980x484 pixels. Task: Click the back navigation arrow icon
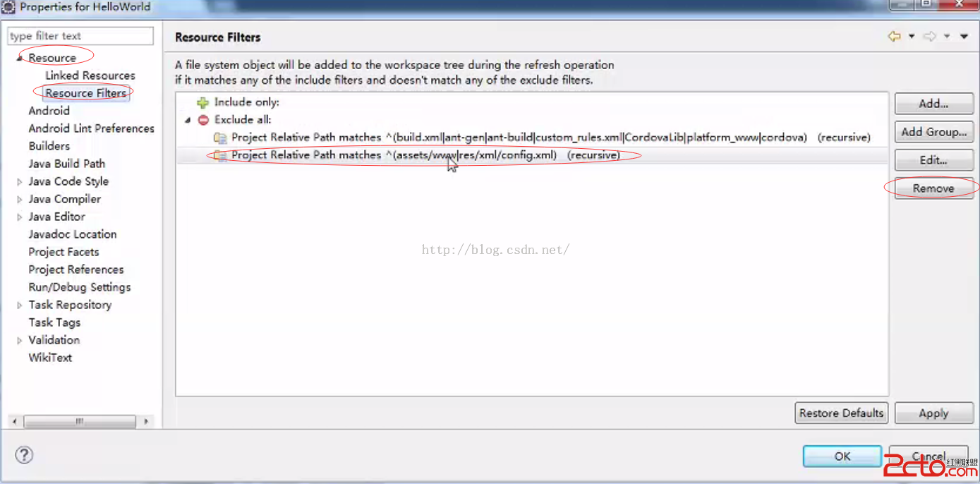[x=895, y=36]
